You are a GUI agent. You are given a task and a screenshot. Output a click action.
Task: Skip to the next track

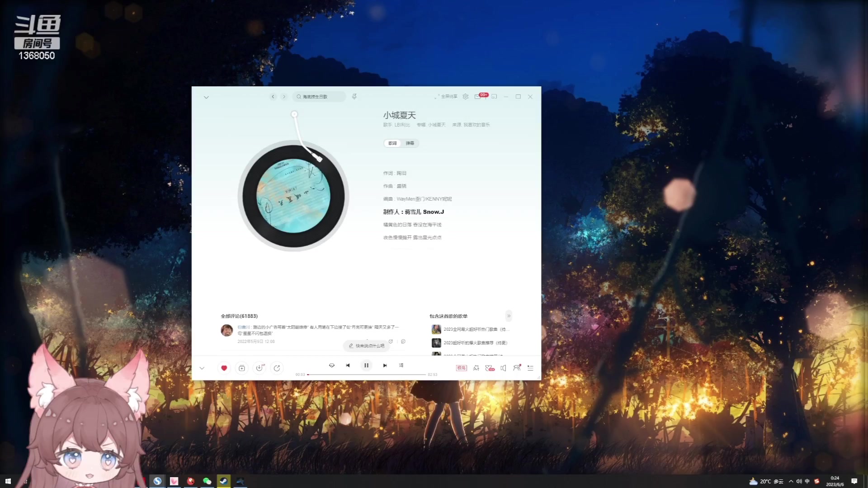click(385, 366)
